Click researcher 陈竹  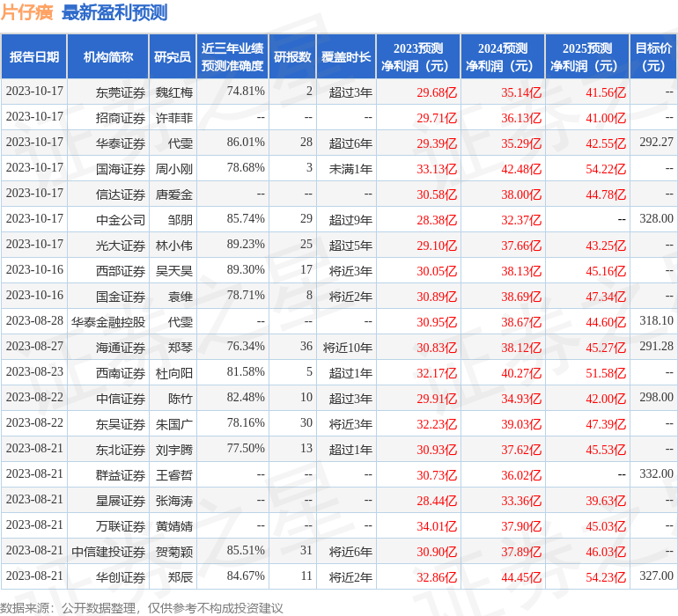pos(181,399)
